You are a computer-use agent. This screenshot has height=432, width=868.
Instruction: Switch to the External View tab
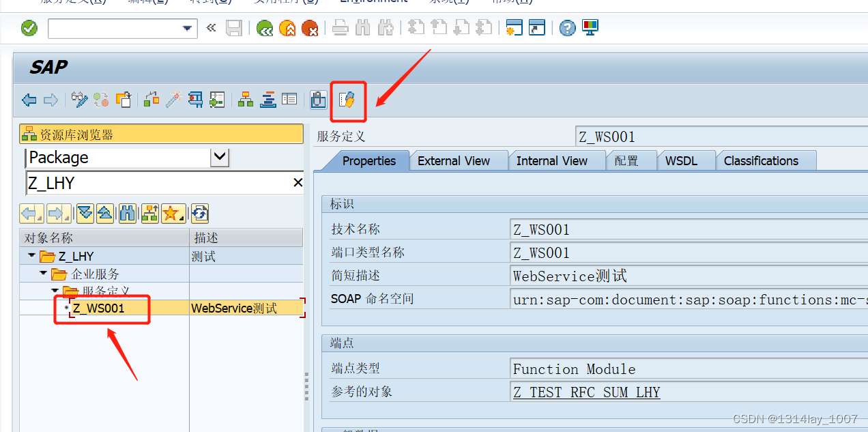[454, 160]
